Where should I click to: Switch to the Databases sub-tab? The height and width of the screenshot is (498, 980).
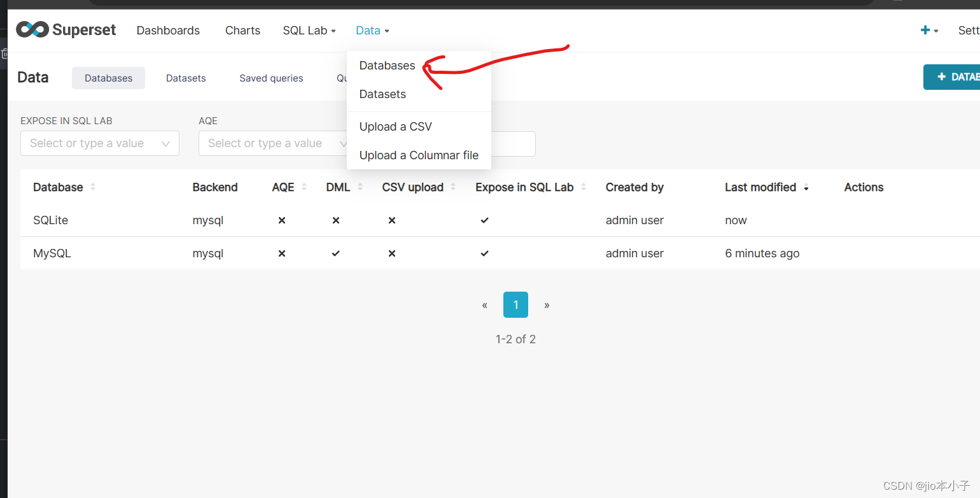click(x=108, y=78)
